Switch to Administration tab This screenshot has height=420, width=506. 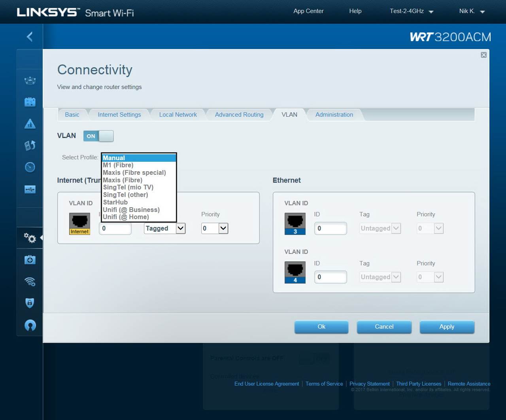tap(334, 115)
